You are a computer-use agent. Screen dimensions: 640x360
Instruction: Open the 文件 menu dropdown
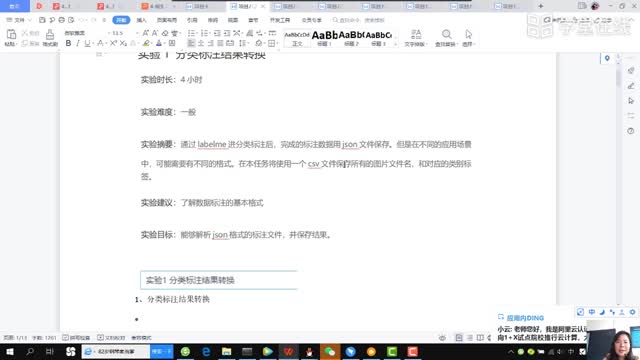[19, 20]
